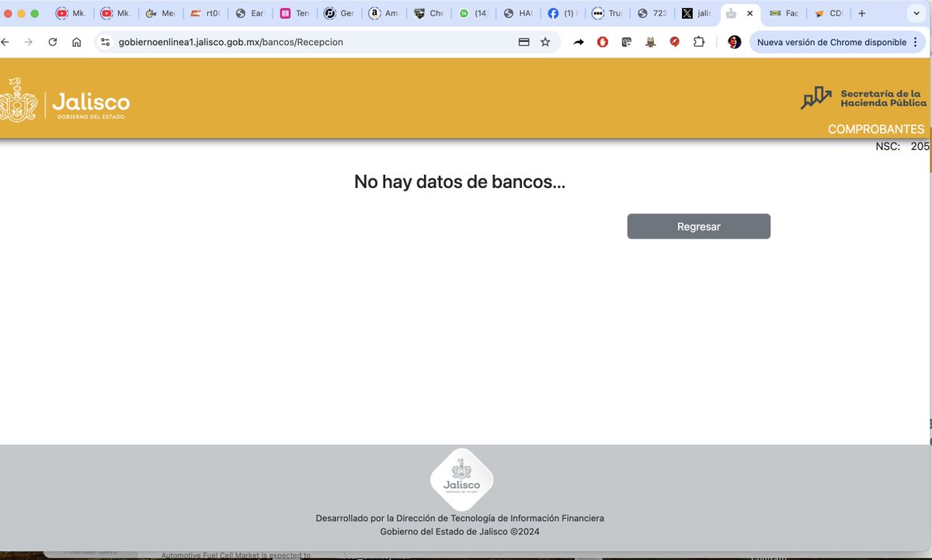Screen dimensions: 932x560
Task: Open the Extensions puzzle piece menu
Action: (699, 42)
